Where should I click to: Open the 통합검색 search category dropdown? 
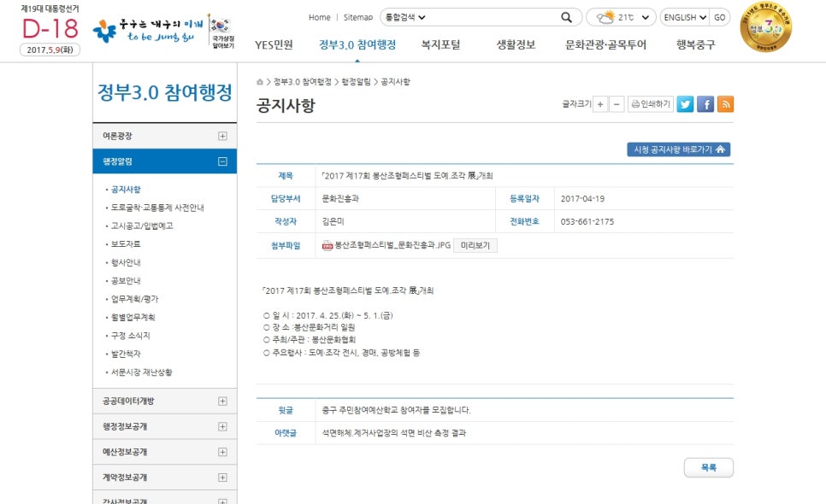405,17
